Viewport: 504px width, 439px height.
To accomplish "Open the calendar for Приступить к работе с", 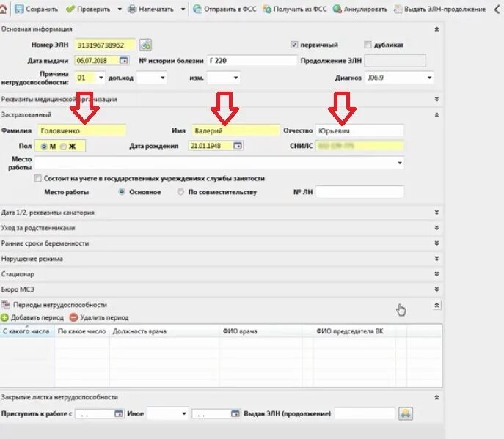I will (x=119, y=413).
